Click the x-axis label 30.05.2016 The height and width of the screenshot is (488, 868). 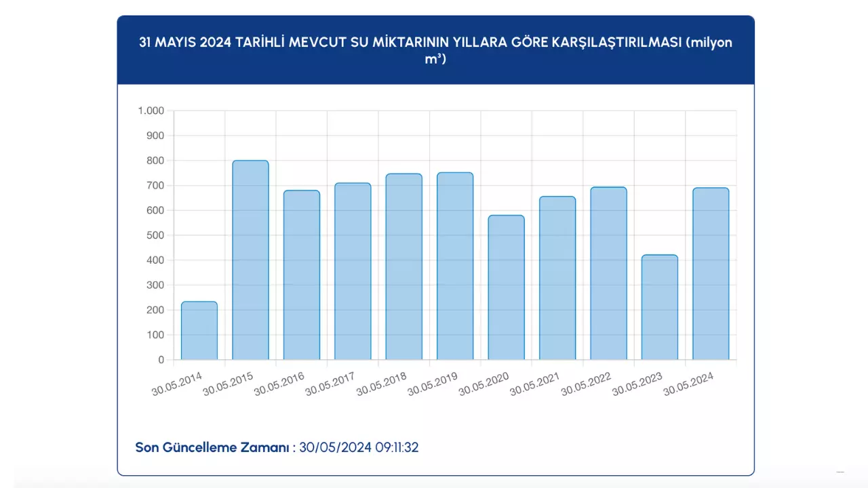pyautogui.click(x=279, y=383)
